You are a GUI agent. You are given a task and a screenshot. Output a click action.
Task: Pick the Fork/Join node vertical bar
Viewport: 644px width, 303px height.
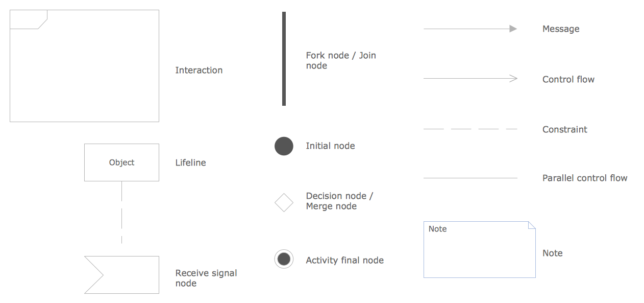tap(284, 59)
